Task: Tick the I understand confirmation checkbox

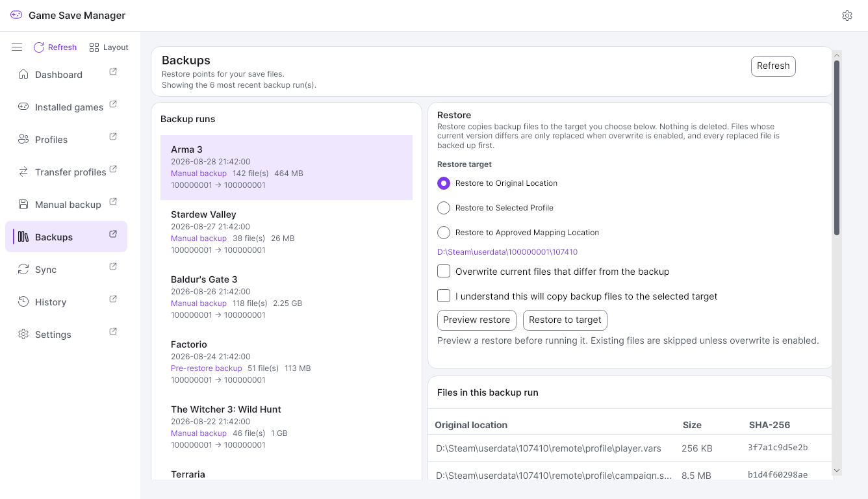Action: click(444, 296)
